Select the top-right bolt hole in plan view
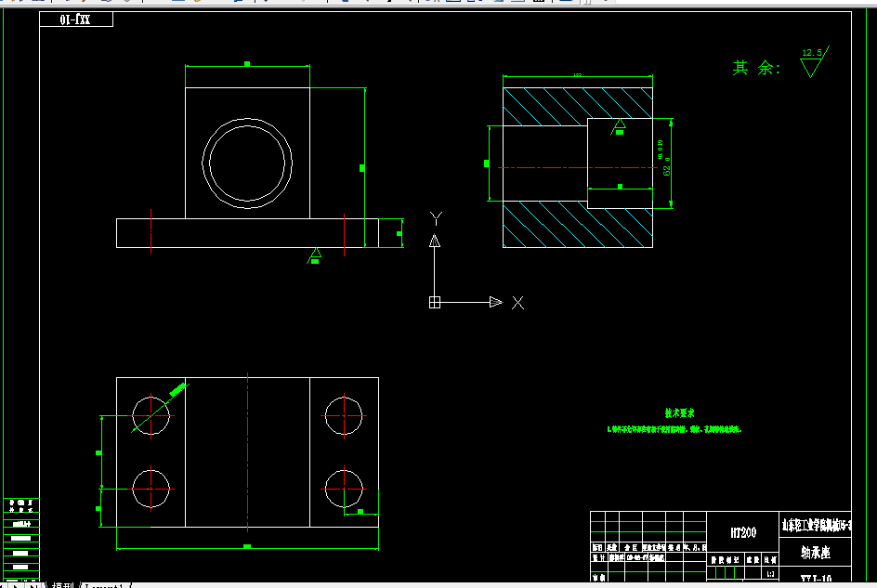 point(344,415)
